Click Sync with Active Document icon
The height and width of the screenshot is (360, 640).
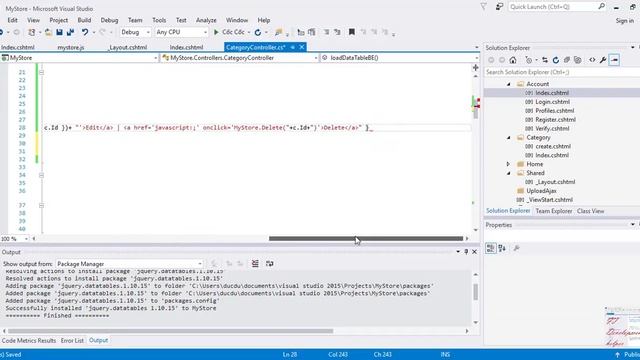pyautogui.click(x=545, y=60)
